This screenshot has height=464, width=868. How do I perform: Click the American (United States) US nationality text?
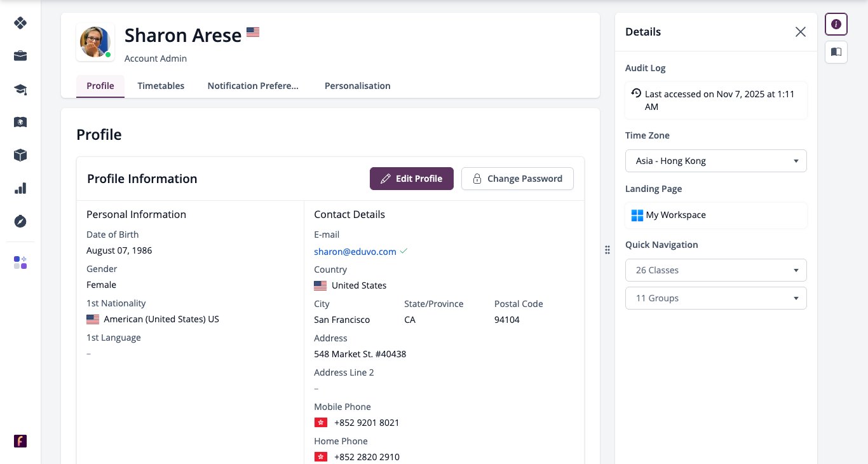coord(161,319)
